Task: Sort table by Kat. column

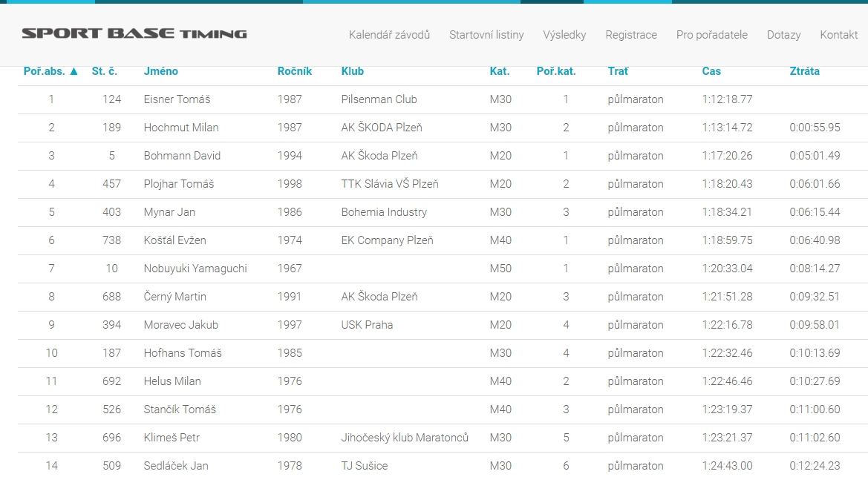Action: click(500, 71)
